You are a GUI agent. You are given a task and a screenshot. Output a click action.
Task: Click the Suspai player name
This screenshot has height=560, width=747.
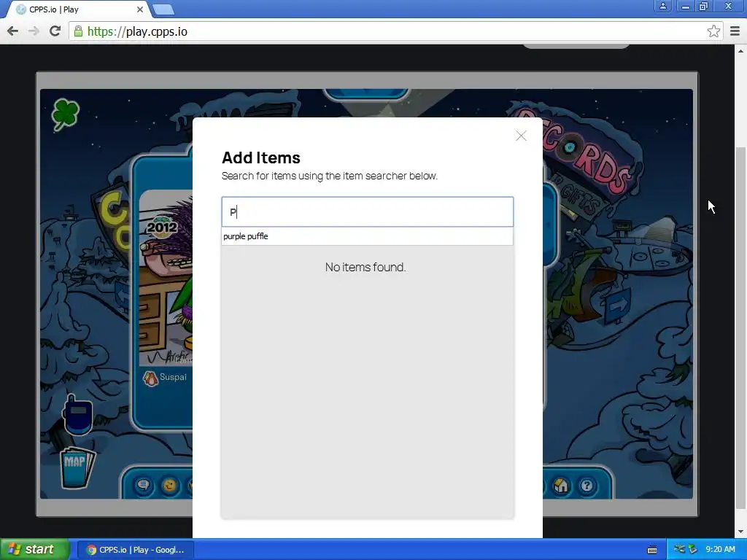(173, 377)
